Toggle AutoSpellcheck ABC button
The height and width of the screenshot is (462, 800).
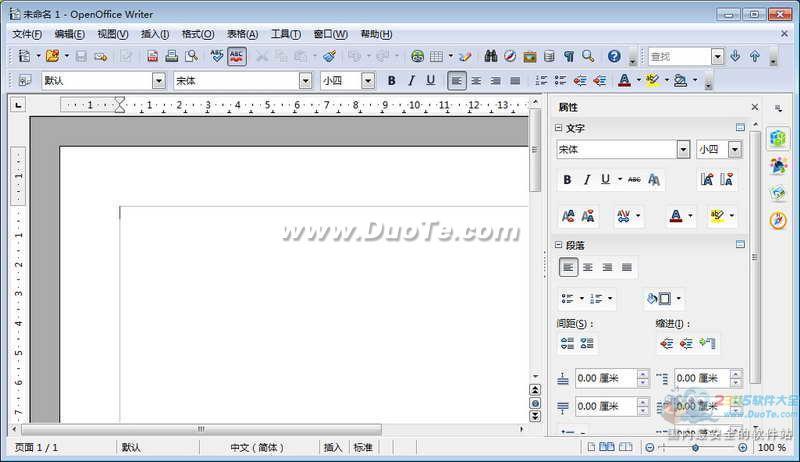[x=236, y=56]
